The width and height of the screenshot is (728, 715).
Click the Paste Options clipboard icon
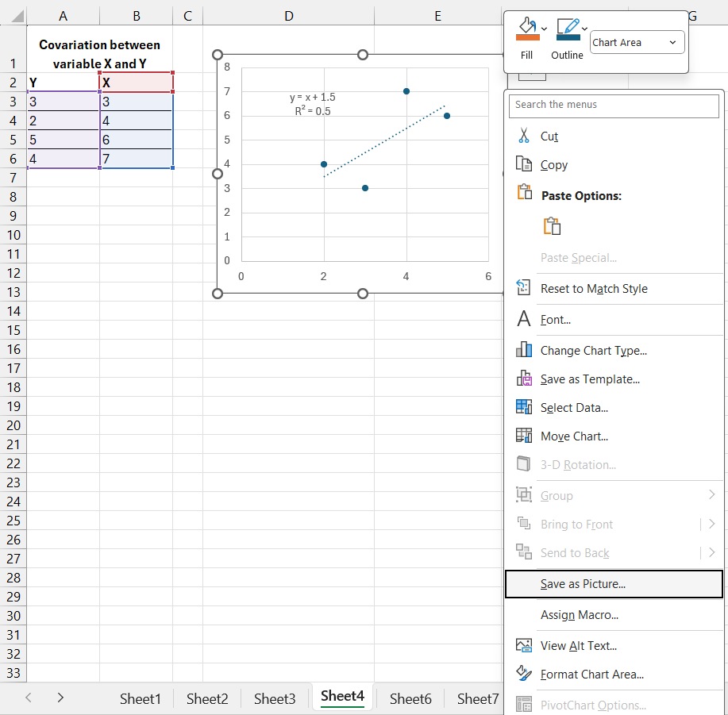point(524,191)
